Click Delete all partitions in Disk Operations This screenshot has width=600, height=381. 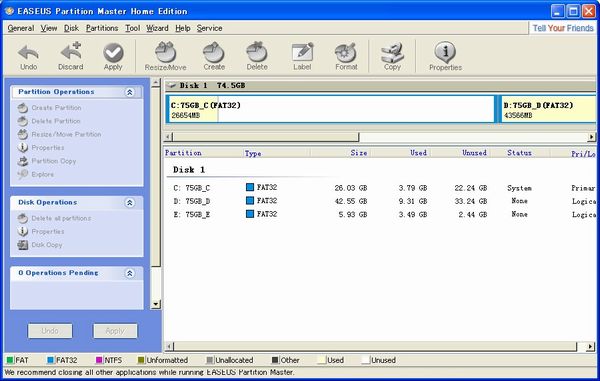pos(54,218)
